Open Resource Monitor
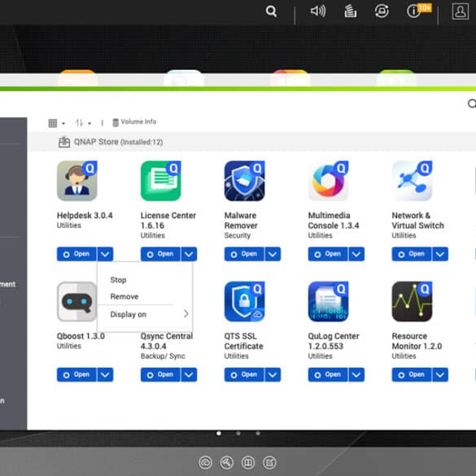Image resolution: width=476 pixels, height=476 pixels. (412, 374)
